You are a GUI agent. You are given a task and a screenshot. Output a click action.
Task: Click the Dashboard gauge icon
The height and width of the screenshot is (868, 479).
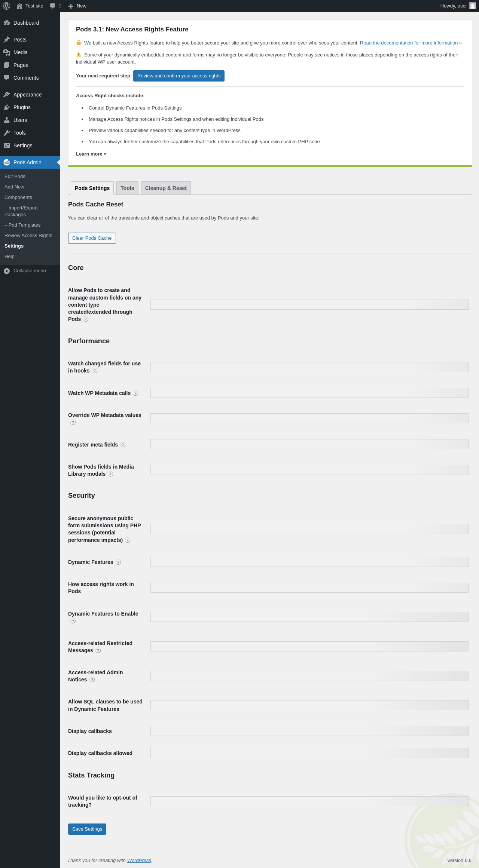click(x=7, y=23)
